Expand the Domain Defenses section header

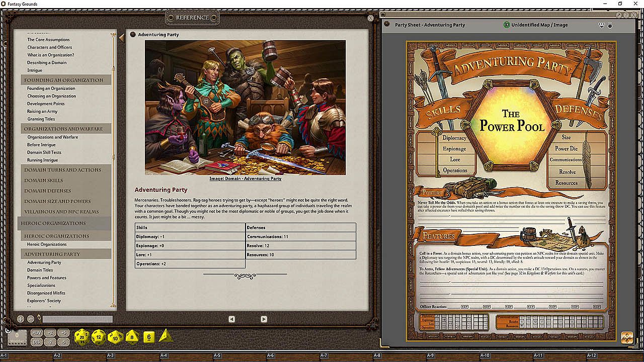pyautogui.click(x=66, y=191)
